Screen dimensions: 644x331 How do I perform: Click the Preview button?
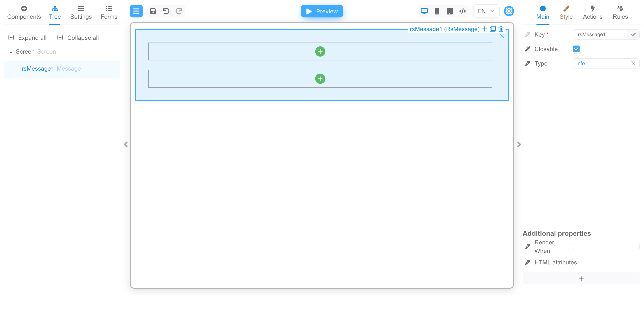[322, 11]
